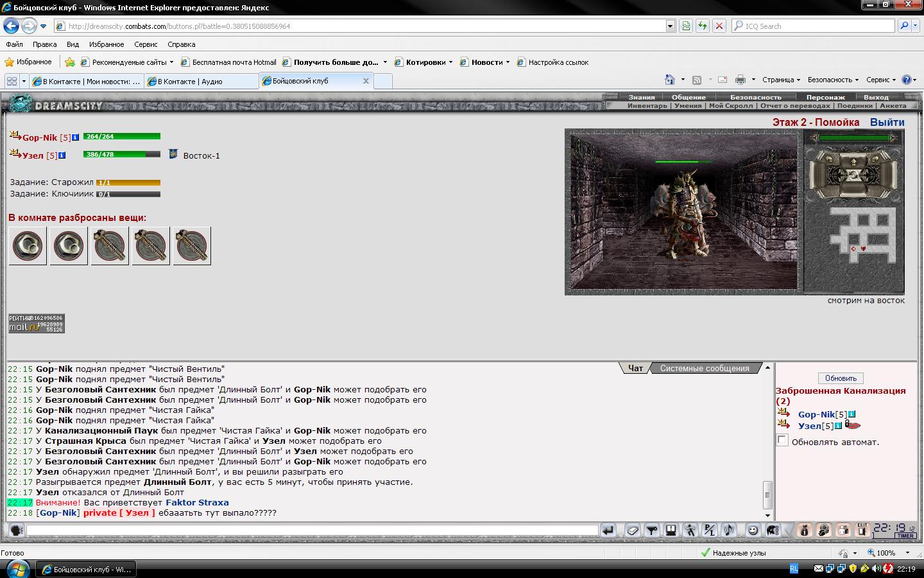Click private-message icon left of Gop-Nik in room list

pyautogui.click(x=783, y=413)
